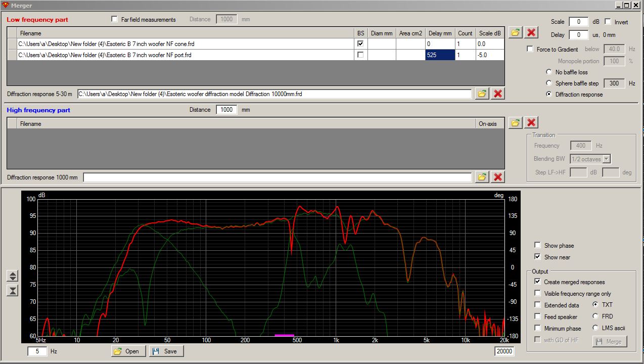Open folder icon for low frequency files
644x364 pixels.
pyautogui.click(x=515, y=32)
